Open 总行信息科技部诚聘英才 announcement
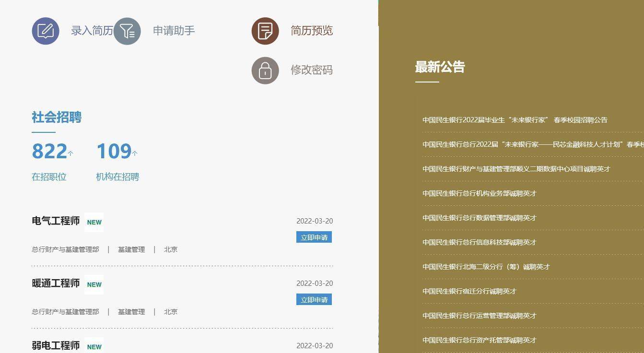The height and width of the screenshot is (353, 644). [479, 242]
